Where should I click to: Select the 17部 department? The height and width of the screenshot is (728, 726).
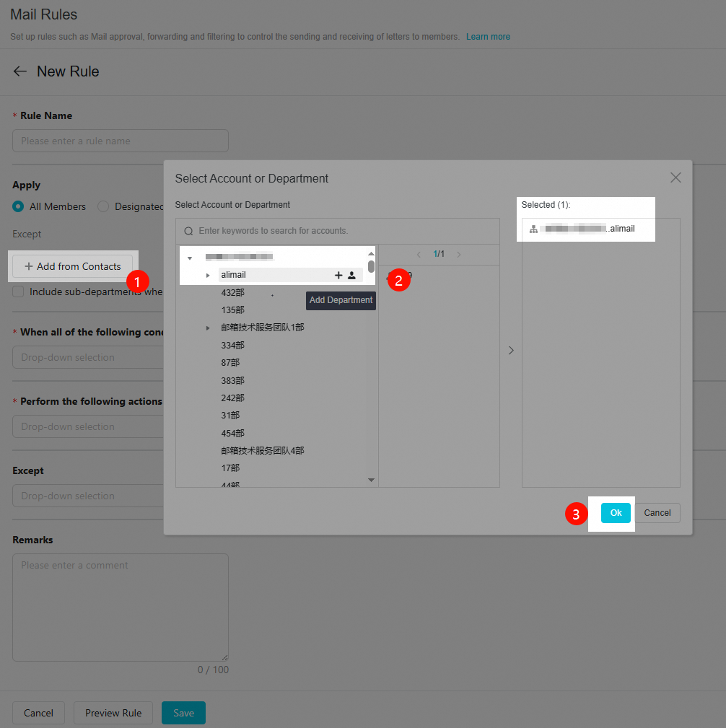pyautogui.click(x=230, y=468)
